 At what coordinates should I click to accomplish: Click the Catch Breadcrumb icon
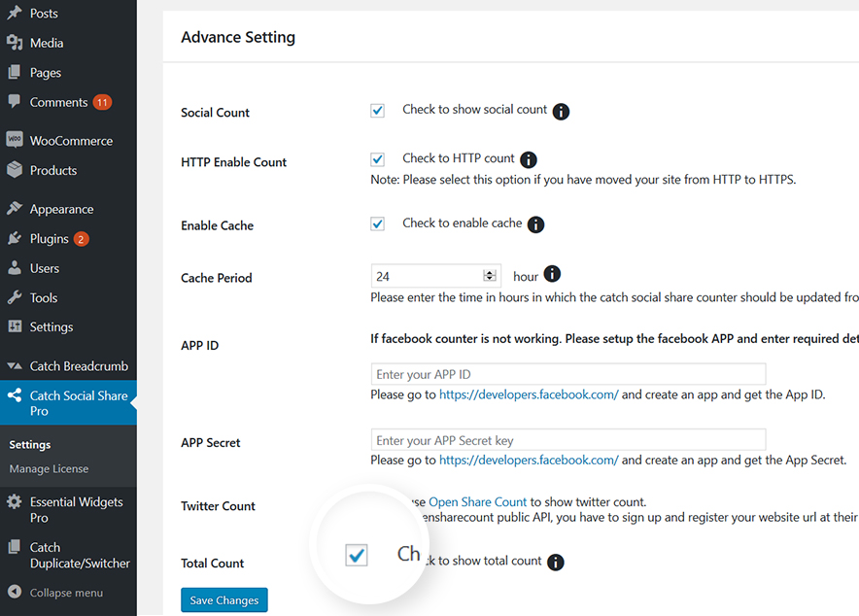[15, 365]
